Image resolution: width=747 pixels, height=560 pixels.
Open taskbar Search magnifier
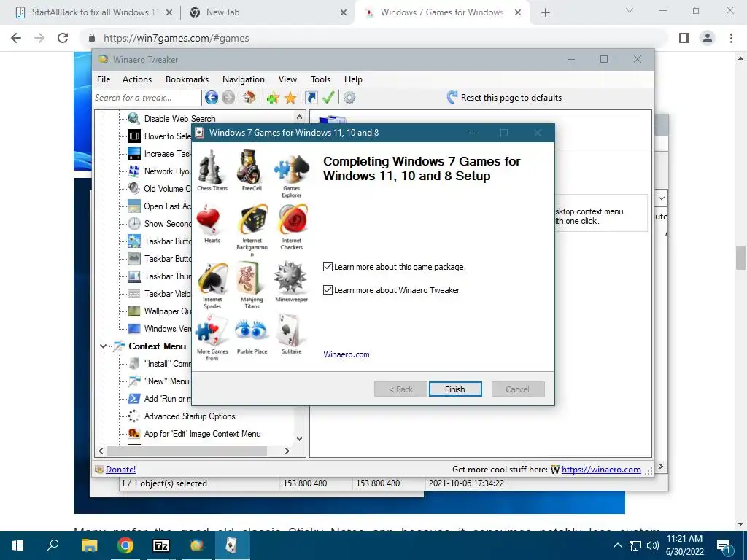point(53,544)
